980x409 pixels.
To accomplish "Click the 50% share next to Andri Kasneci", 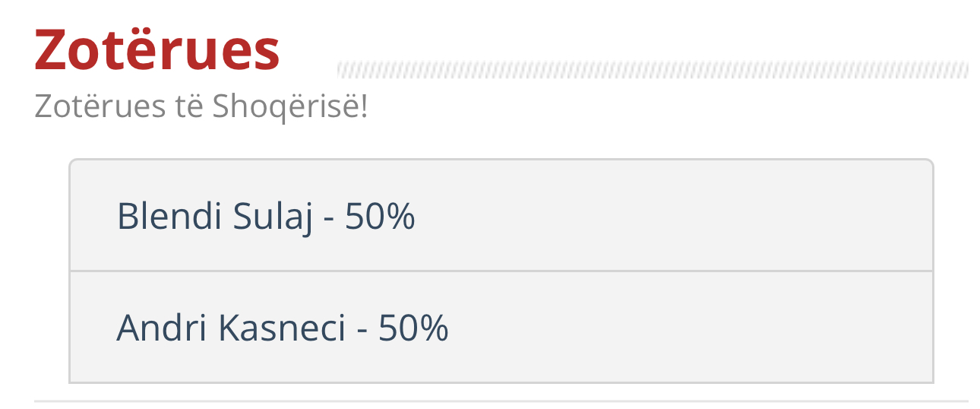I will (413, 328).
